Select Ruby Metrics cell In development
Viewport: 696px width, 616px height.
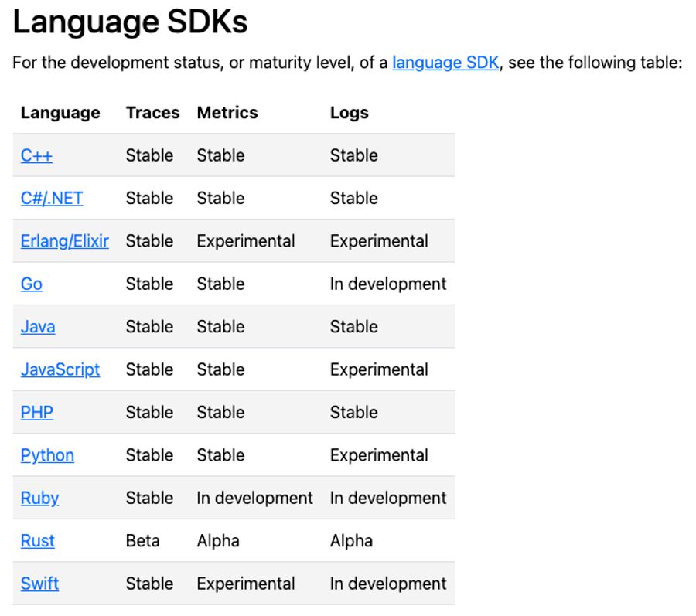coord(254,498)
